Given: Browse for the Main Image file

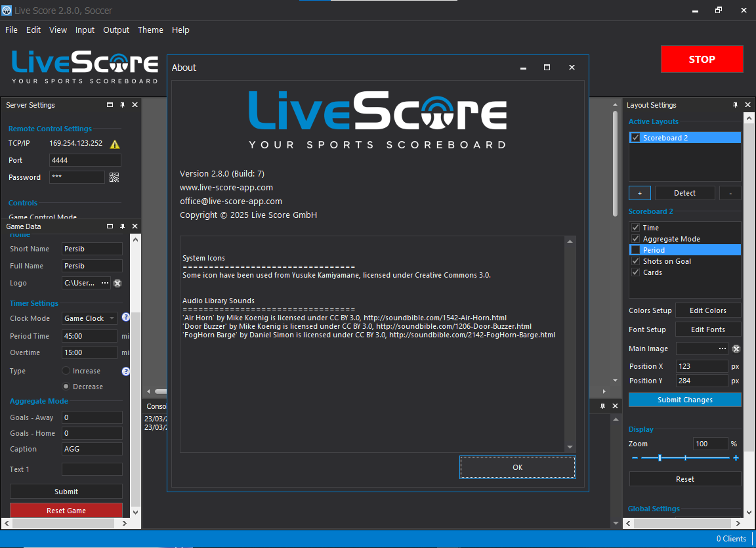Looking at the screenshot, I should click(723, 348).
